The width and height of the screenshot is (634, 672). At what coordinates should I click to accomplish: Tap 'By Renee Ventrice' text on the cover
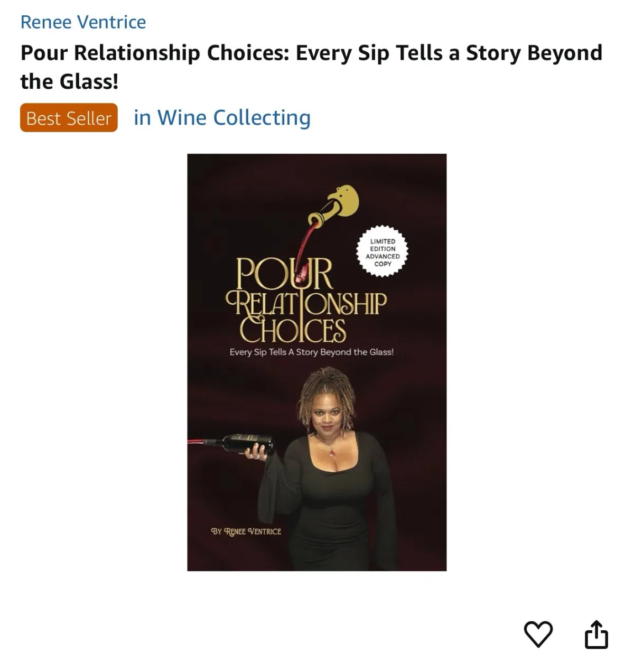click(x=246, y=531)
